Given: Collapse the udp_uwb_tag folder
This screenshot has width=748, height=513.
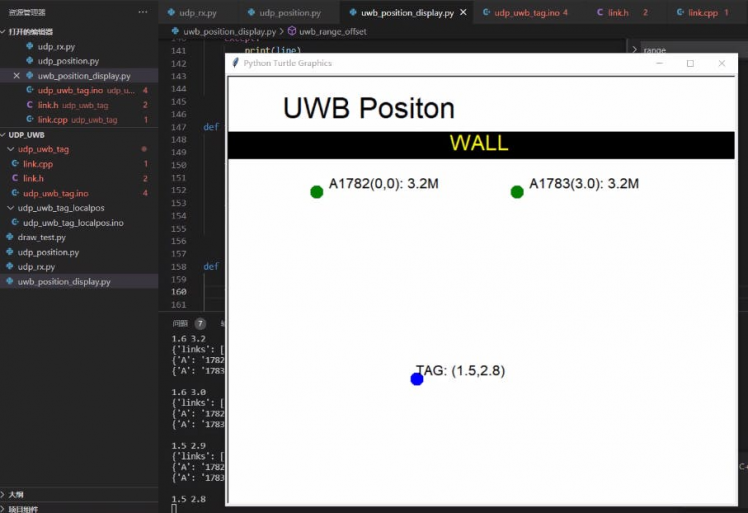Looking at the screenshot, I should pyautogui.click(x=43, y=149).
